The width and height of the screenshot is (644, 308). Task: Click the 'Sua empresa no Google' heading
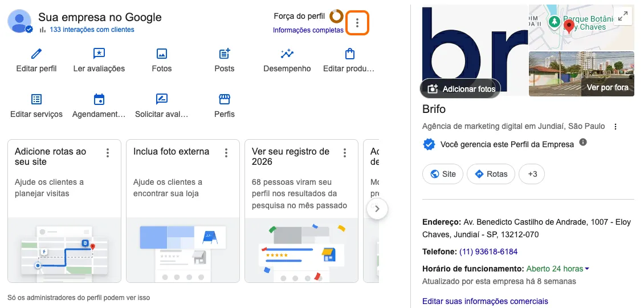[x=100, y=17]
